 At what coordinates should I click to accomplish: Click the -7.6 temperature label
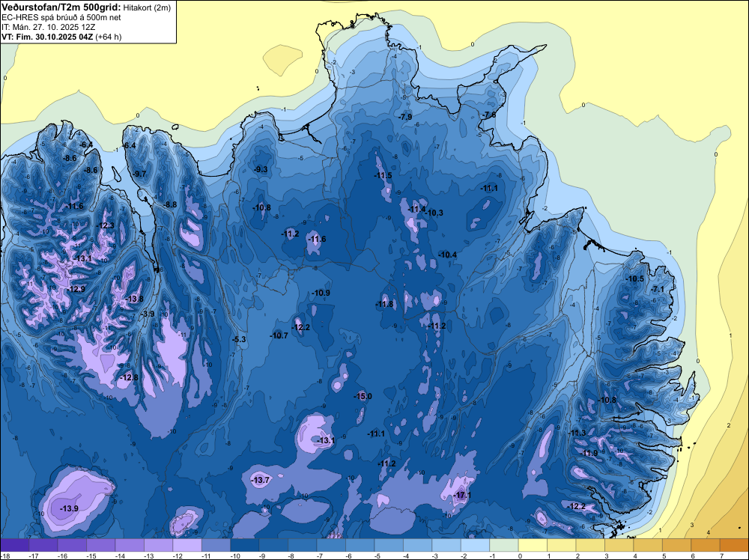tap(488, 115)
